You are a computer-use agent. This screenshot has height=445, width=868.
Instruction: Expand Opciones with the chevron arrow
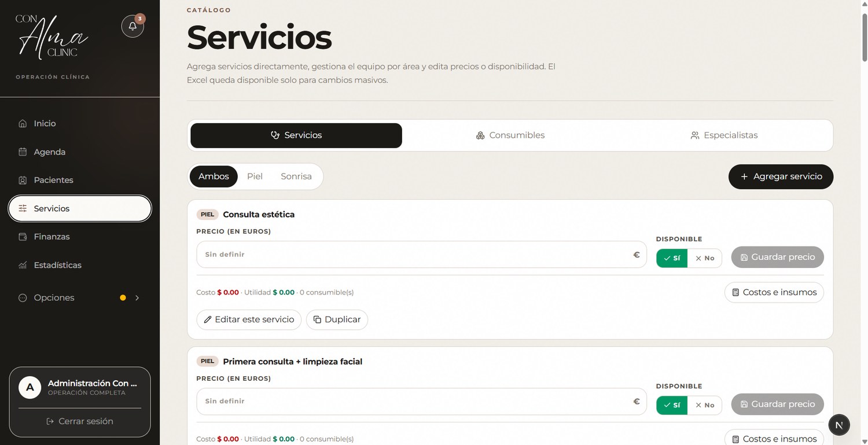tap(137, 298)
